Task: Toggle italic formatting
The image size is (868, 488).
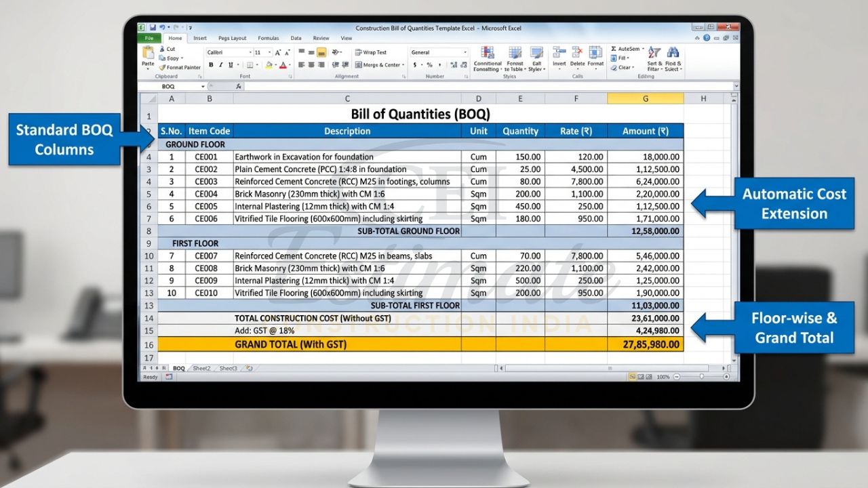Action: [221, 65]
